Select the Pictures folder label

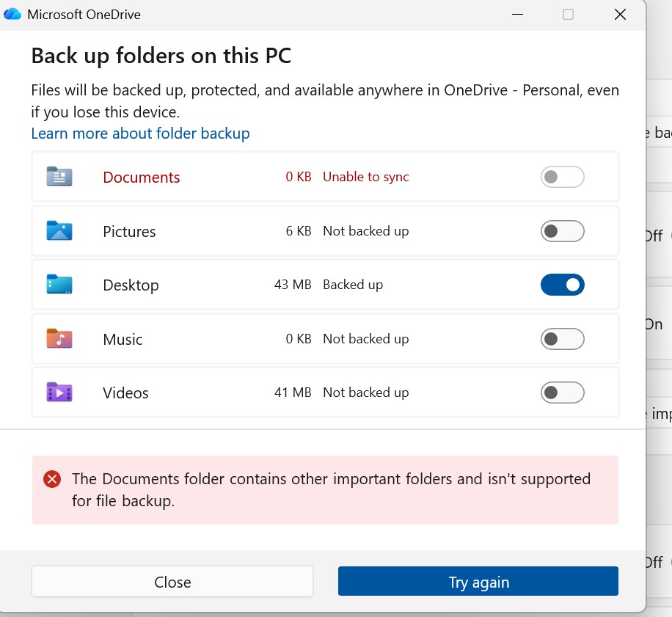[x=129, y=231]
